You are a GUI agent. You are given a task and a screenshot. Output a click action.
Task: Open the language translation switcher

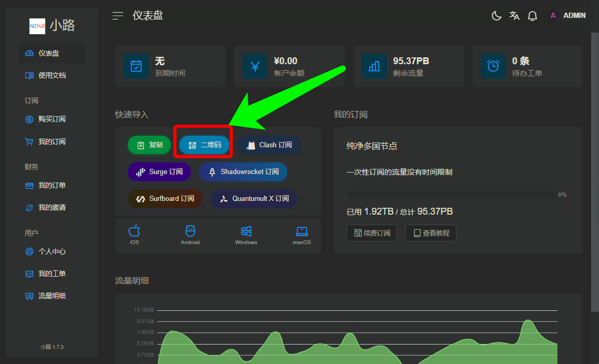click(x=514, y=16)
